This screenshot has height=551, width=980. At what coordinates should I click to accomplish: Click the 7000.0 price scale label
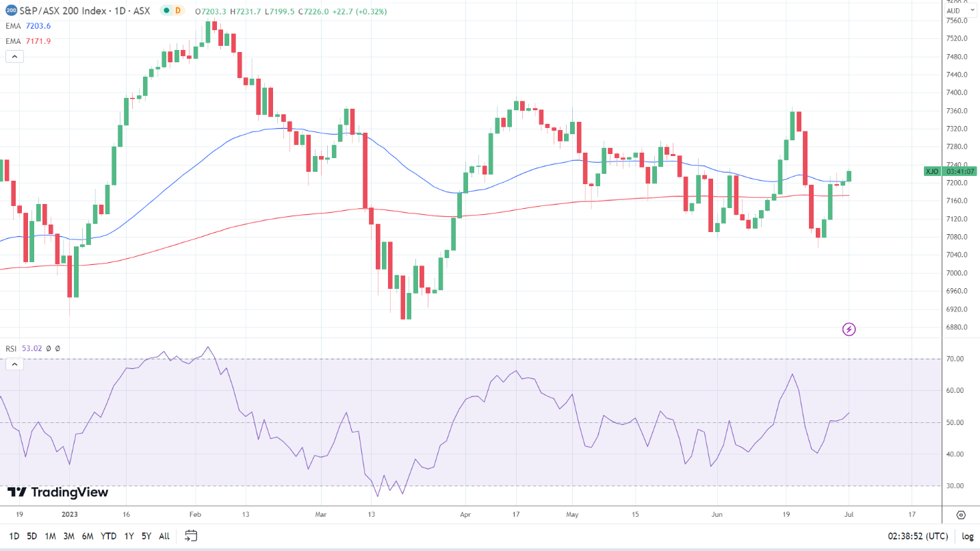pyautogui.click(x=955, y=273)
